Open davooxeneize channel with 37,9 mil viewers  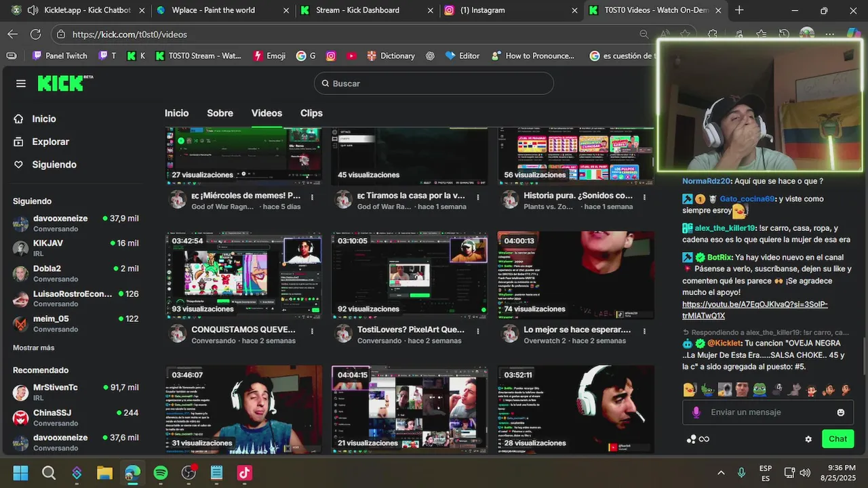point(76,223)
